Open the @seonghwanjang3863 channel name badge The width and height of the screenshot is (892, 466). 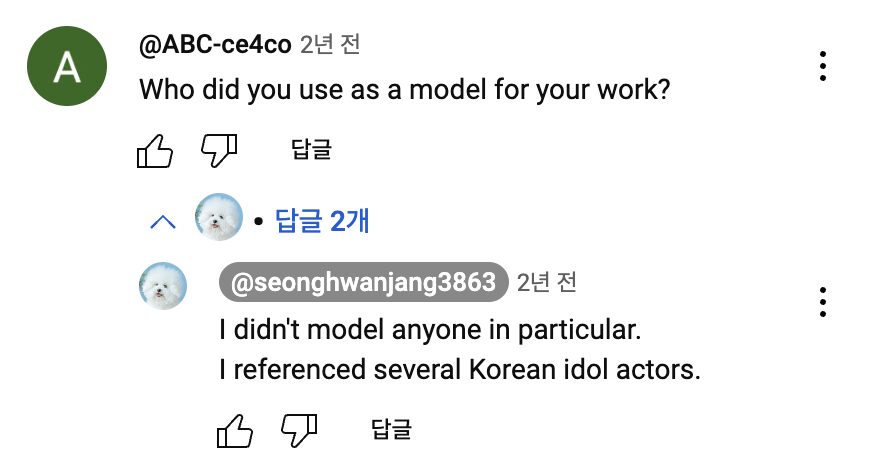pos(363,284)
